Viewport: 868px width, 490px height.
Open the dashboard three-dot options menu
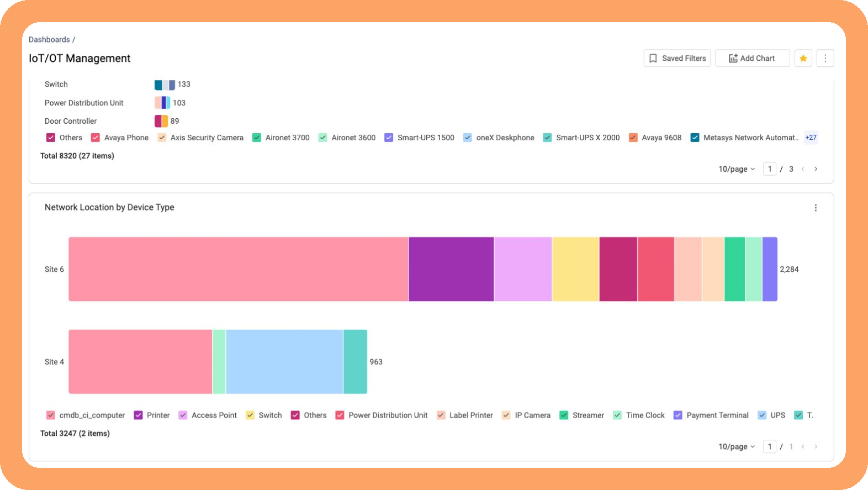(825, 58)
